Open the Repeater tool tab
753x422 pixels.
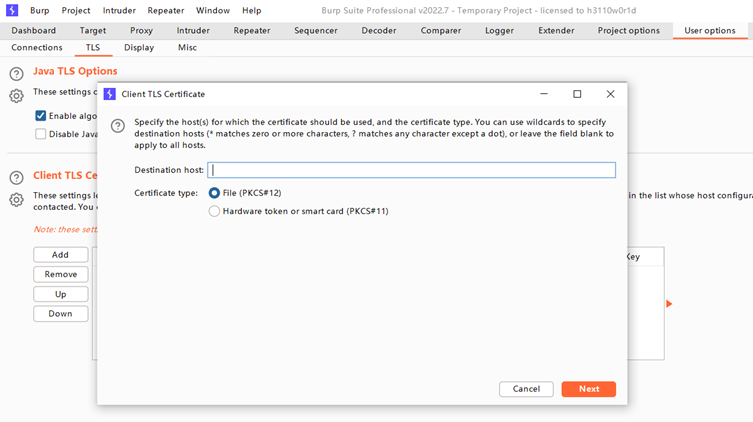pyautogui.click(x=252, y=31)
